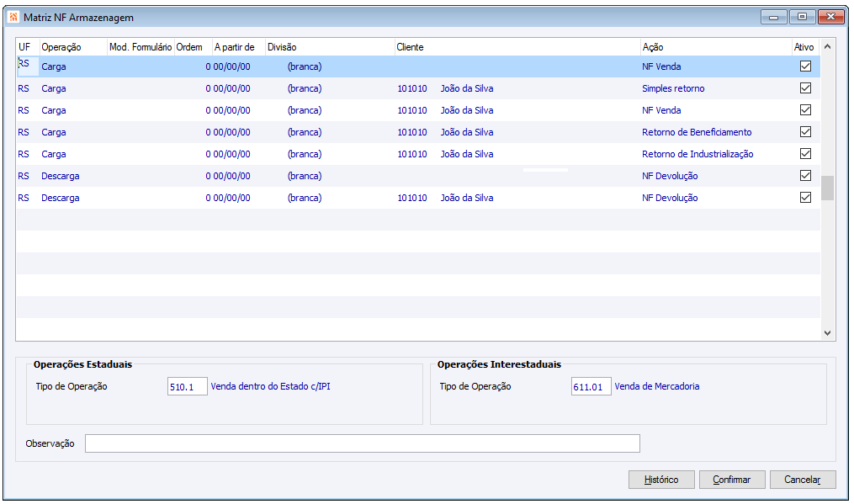This screenshot has height=504, width=854.
Task: Toggle Ativo checkbox for Retorno de Beneficiamento
Action: coord(805,132)
